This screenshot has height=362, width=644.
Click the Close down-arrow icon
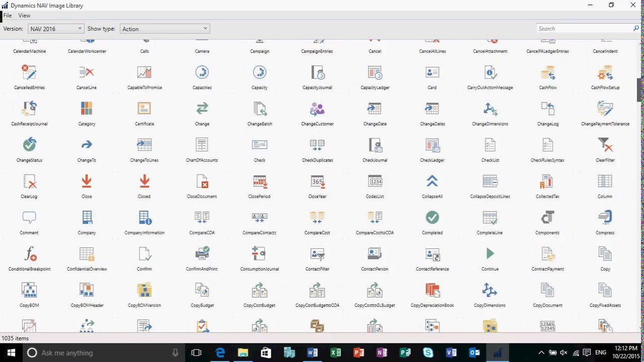point(87,181)
